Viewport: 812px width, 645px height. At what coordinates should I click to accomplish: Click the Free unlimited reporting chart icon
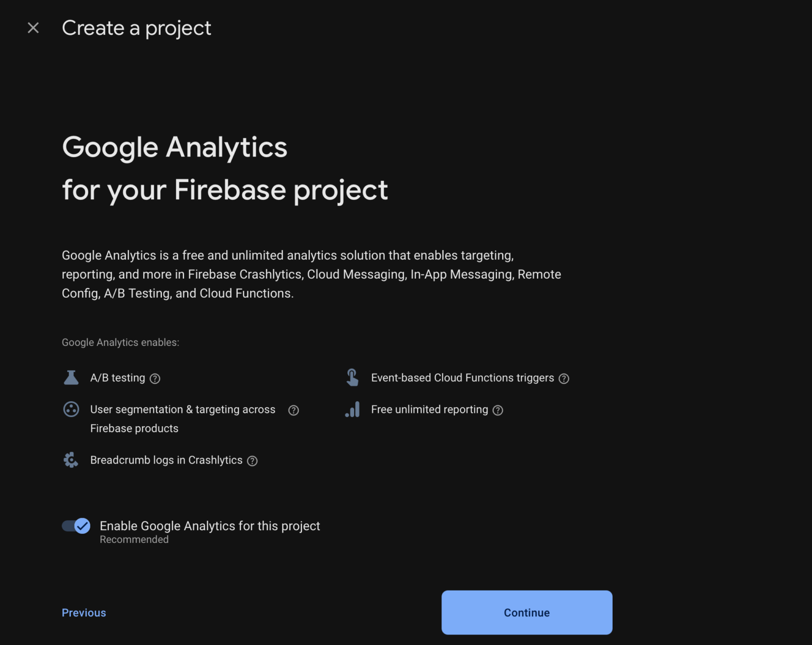click(353, 409)
